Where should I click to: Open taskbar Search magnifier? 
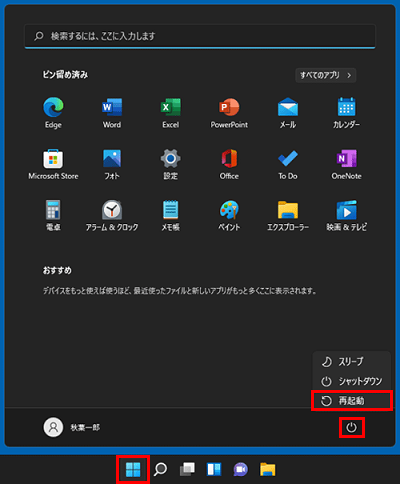(x=160, y=470)
